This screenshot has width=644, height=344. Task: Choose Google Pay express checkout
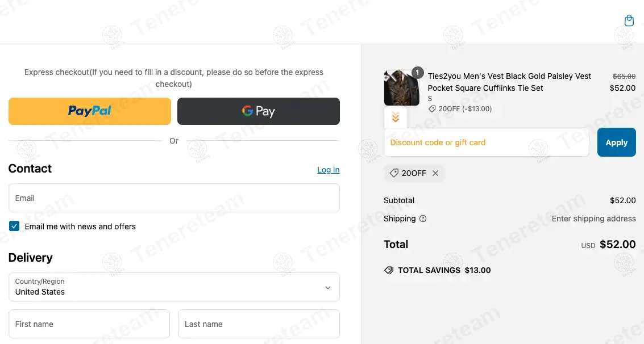[259, 111]
